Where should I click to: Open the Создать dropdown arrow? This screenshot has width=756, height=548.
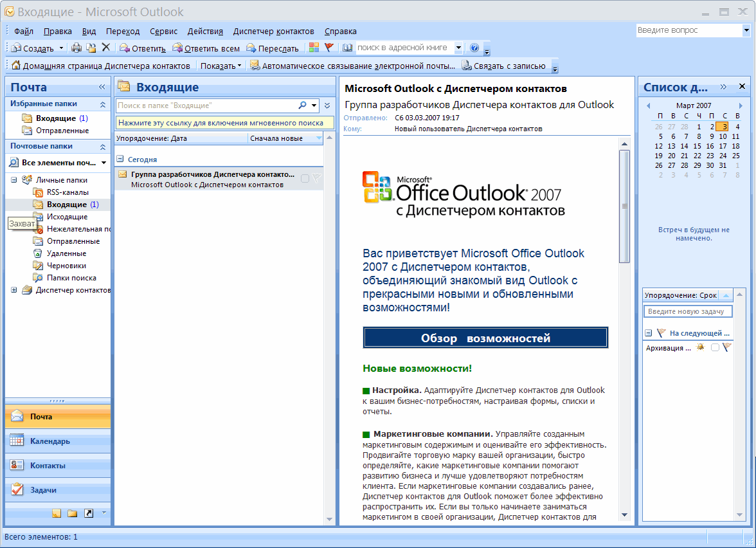tap(61, 48)
